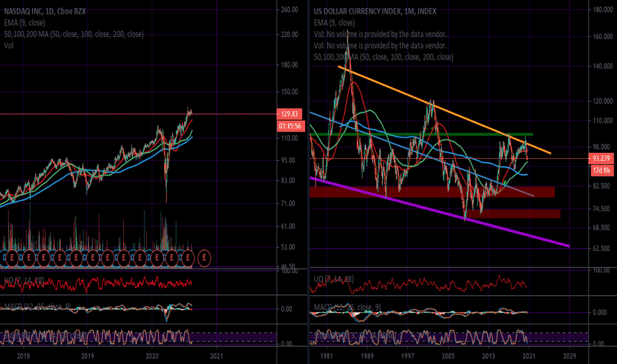Viewport: 617px width, 364px height.
Task: Click the 120.000 price axis label
Action: [x=603, y=101]
